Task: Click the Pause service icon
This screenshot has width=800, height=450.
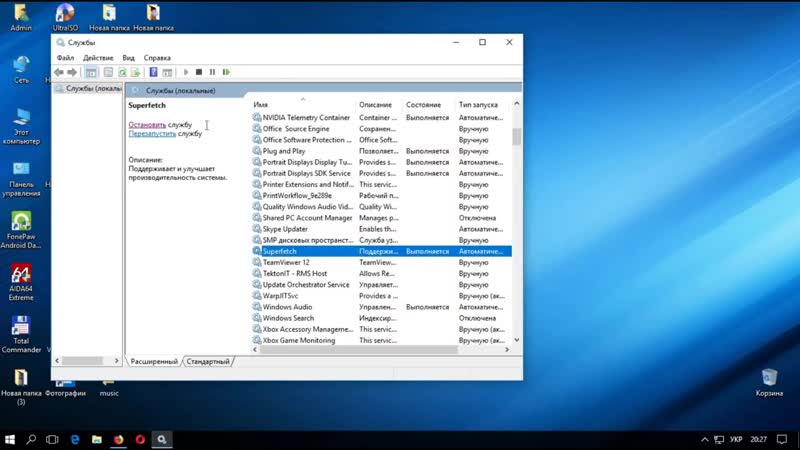Action: [212, 72]
